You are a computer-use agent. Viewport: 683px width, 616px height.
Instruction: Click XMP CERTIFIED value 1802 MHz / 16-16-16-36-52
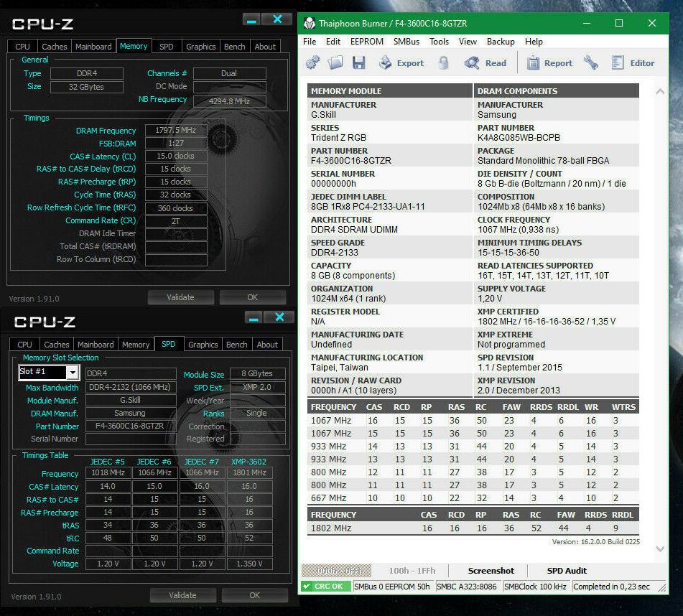tap(547, 321)
